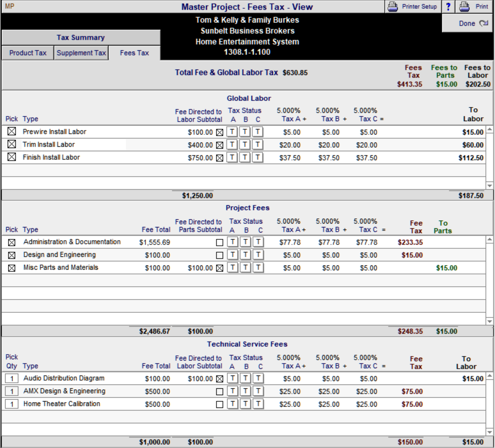This screenshot has height=448, width=495.
Task: Click the $2,486.67 Project Fees total
Action: pyautogui.click(x=155, y=332)
